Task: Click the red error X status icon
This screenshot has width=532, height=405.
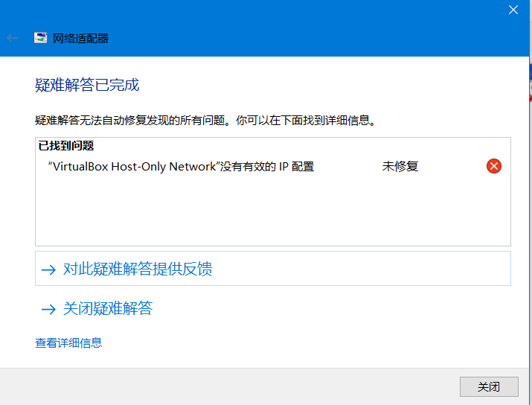Action: (493, 166)
